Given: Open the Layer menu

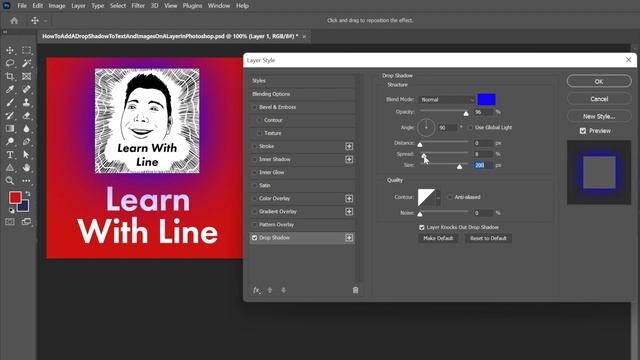Looking at the screenshot, I should (x=78, y=6).
